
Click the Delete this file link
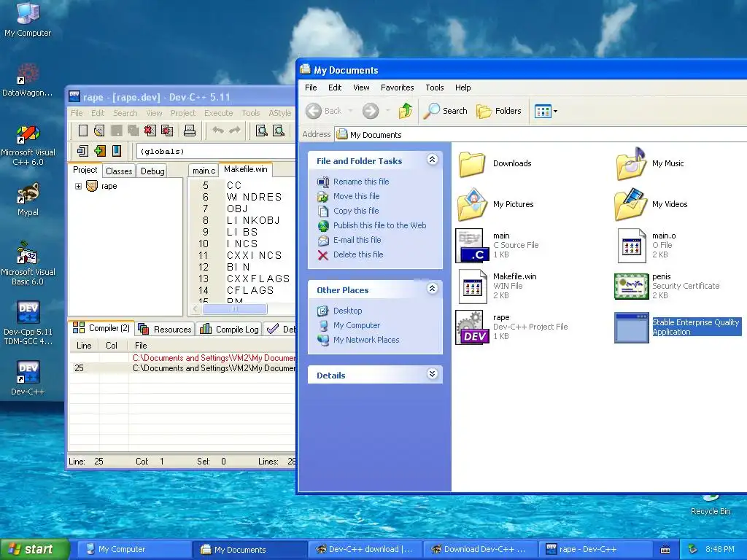pos(358,254)
